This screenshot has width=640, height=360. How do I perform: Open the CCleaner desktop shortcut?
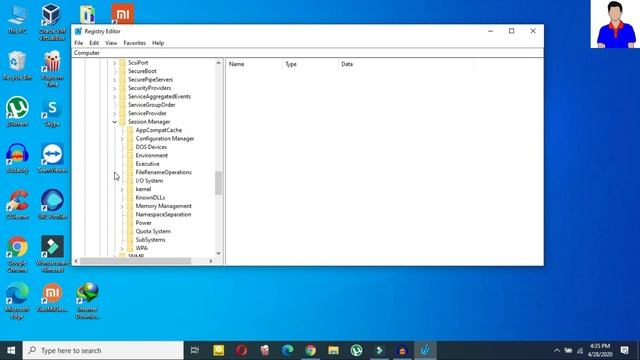[x=17, y=205]
